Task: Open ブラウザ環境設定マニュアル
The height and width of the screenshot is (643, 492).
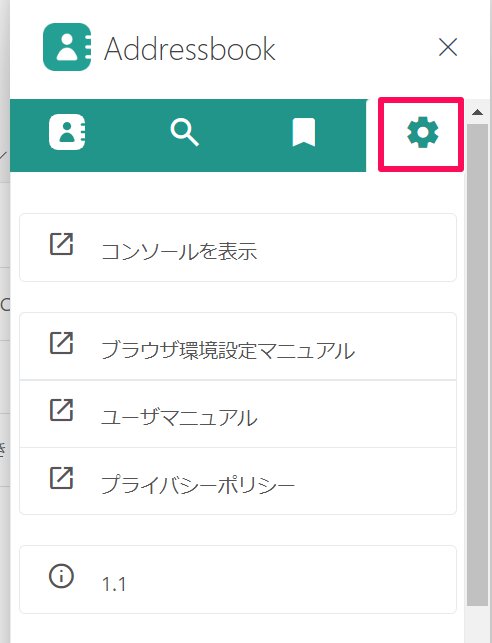Action: 238,347
